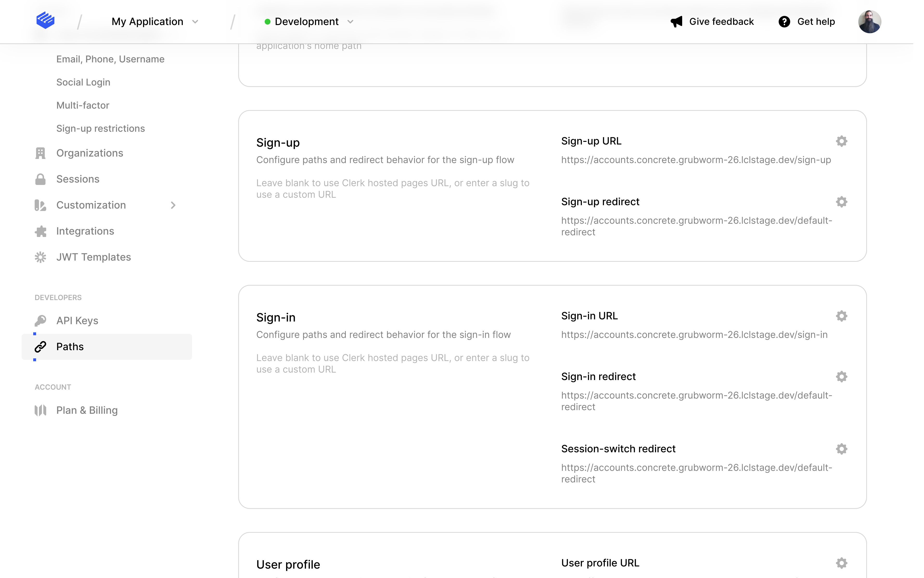Viewport: 924px width, 578px height.
Task: Open the Plan & Billing label
Action: (x=87, y=410)
